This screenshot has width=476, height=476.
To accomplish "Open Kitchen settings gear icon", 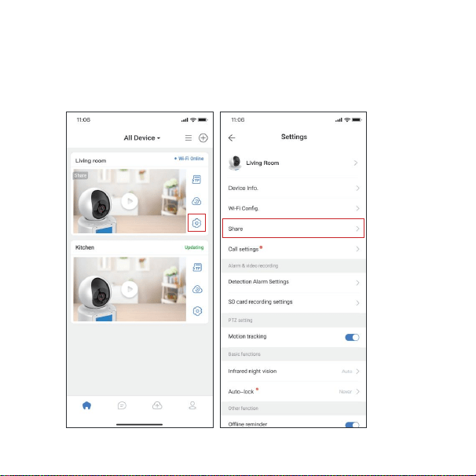I will click(197, 311).
